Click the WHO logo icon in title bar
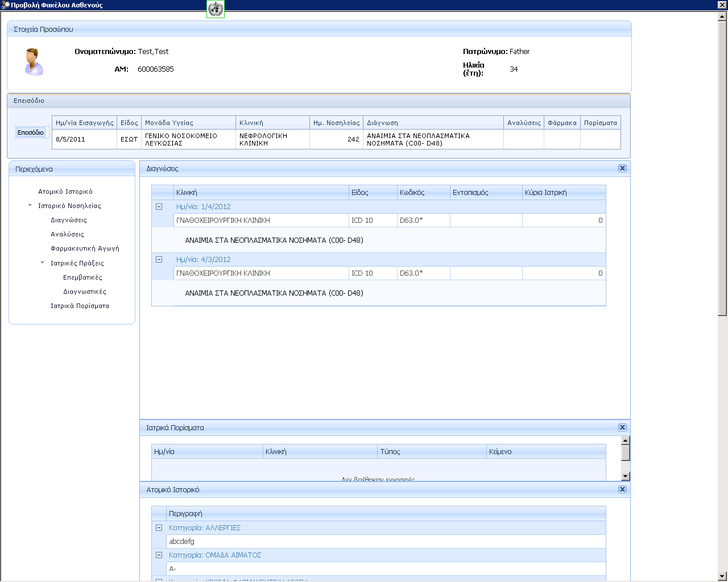 tap(216, 9)
